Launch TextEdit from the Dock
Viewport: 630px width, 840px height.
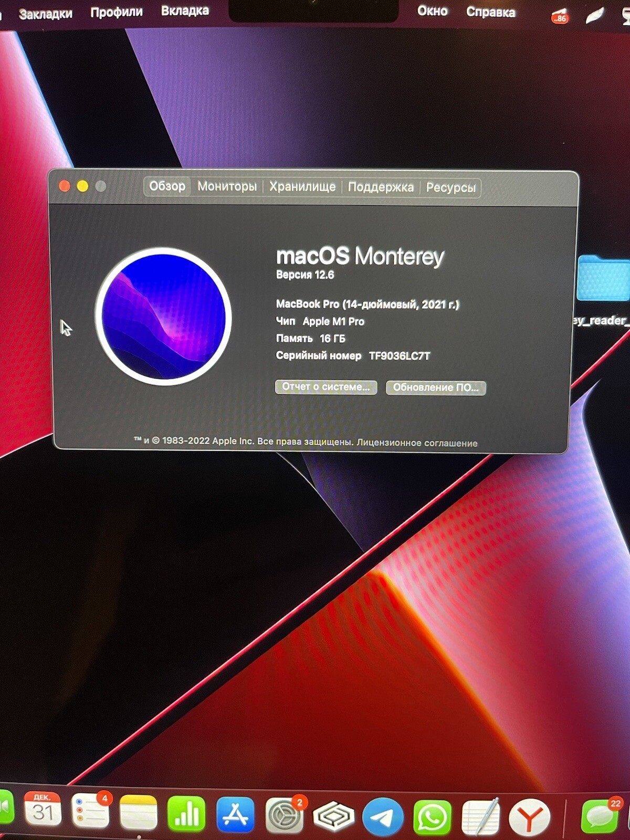(x=480, y=817)
